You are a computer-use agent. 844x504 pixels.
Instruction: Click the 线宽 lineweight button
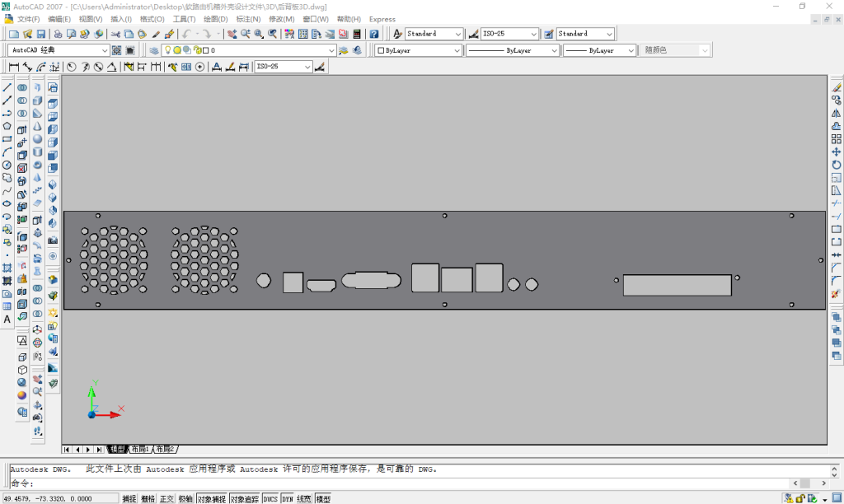pyautogui.click(x=304, y=499)
